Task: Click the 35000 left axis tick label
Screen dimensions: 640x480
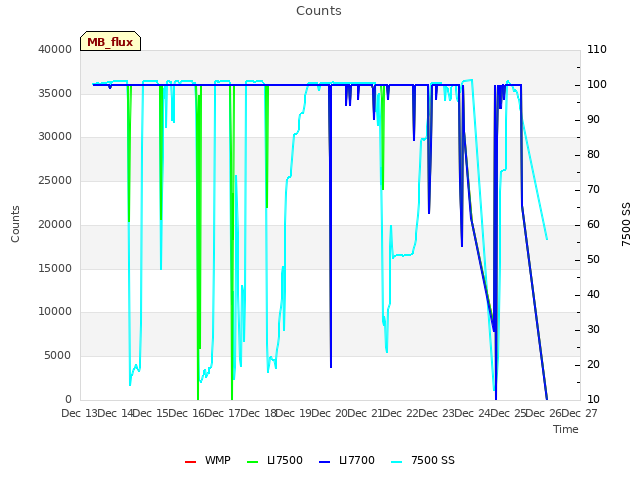Action: click(55, 93)
